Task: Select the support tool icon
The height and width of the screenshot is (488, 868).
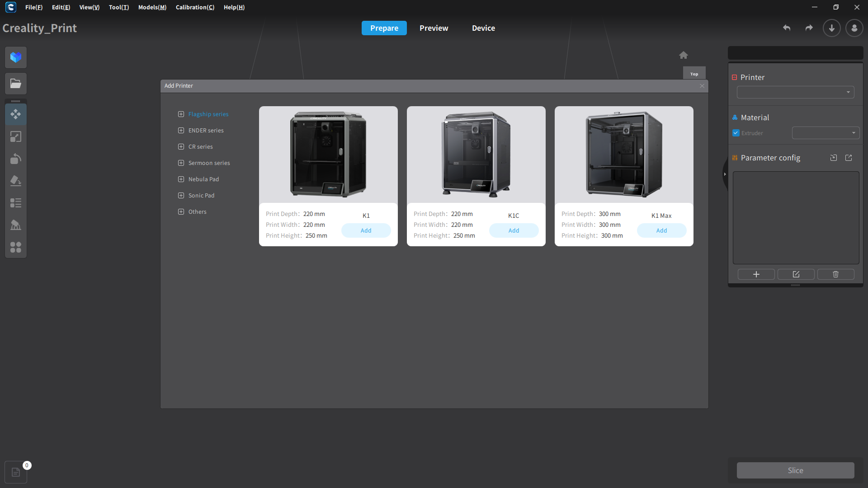Action: (16, 225)
